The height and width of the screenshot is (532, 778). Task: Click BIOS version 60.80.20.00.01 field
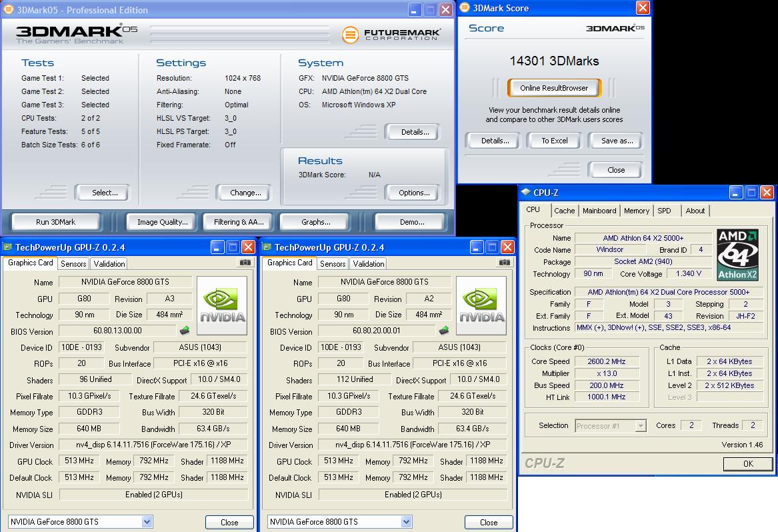(x=376, y=330)
